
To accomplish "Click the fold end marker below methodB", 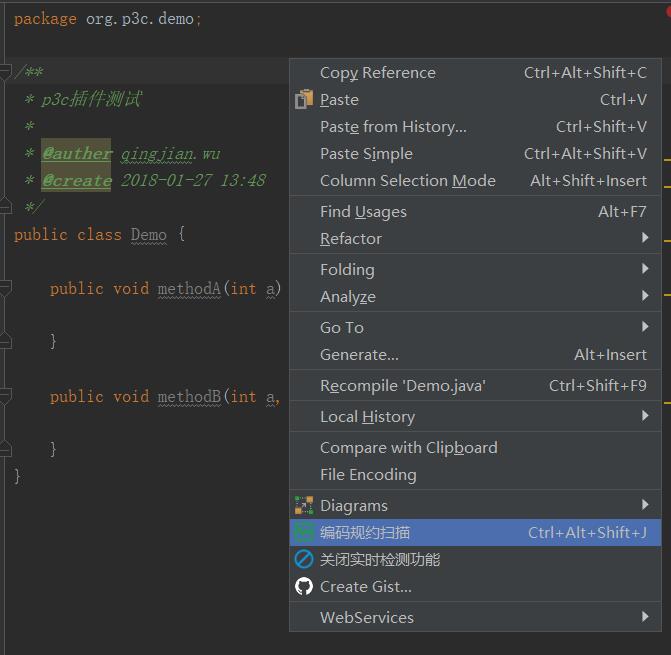I will (5, 448).
